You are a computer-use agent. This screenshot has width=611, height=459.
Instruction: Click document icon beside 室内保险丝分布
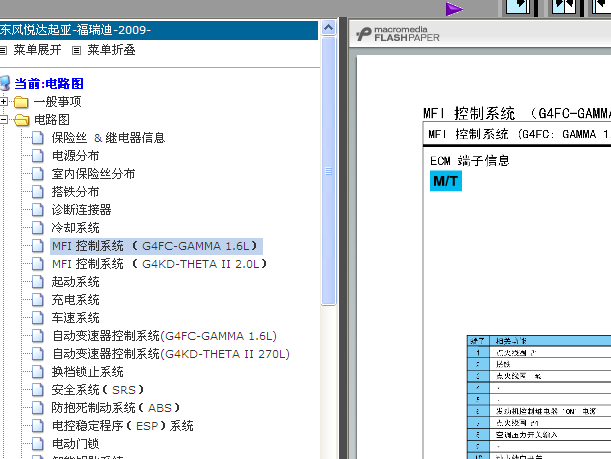coord(38,173)
